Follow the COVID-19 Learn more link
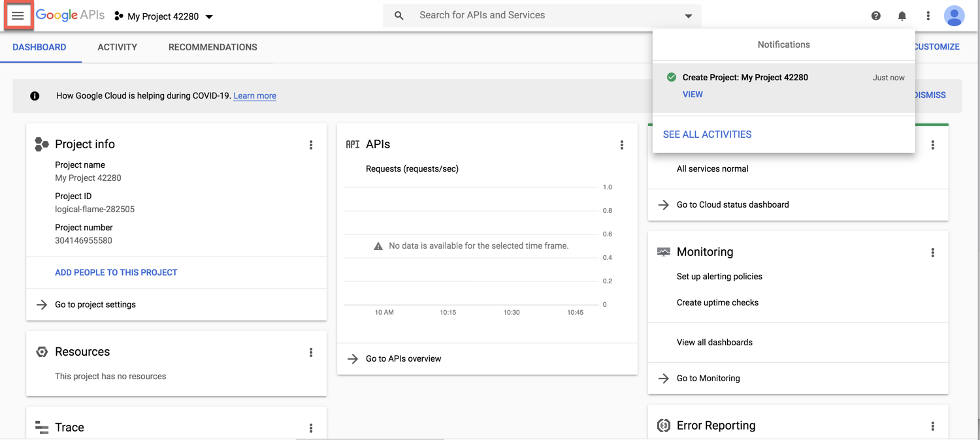 coord(255,95)
